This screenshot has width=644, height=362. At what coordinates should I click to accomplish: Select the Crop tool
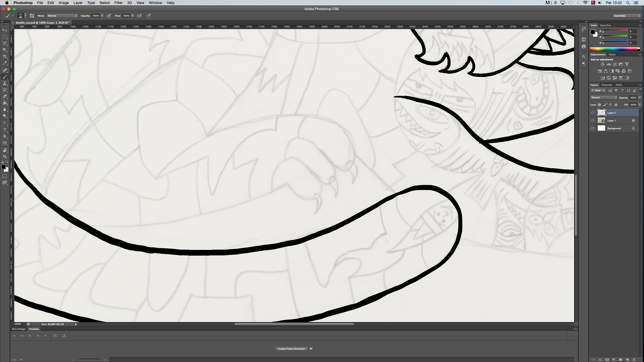pos(5,56)
